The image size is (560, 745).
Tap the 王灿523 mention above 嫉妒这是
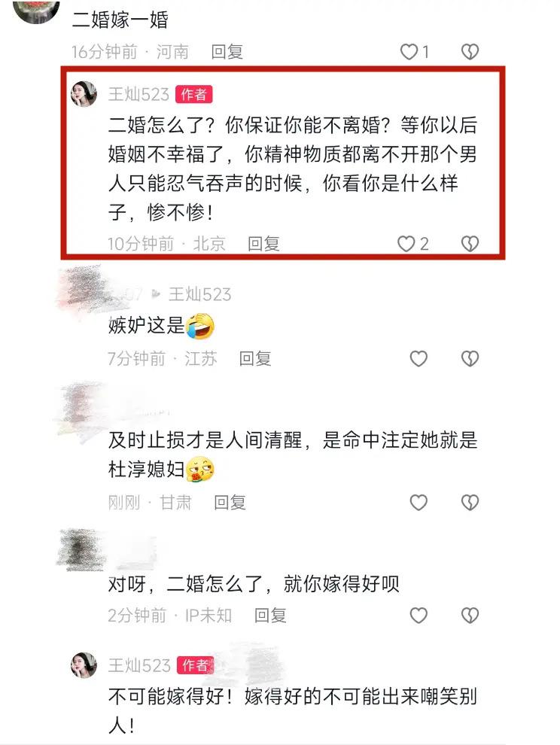(x=199, y=294)
